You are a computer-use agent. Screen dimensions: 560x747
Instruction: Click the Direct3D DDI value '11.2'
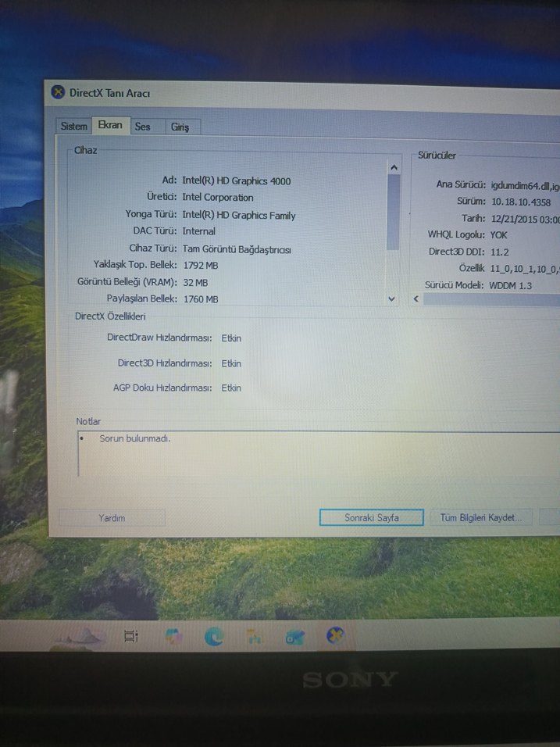[500, 252]
